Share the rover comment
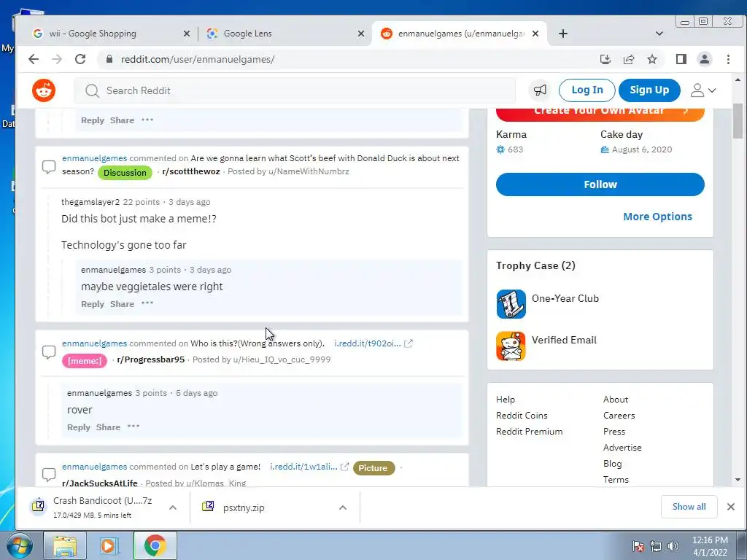 [108, 427]
